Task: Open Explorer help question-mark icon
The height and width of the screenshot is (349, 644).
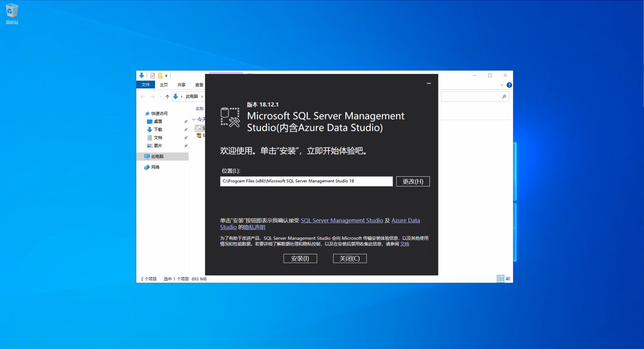Action: (x=509, y=85)
